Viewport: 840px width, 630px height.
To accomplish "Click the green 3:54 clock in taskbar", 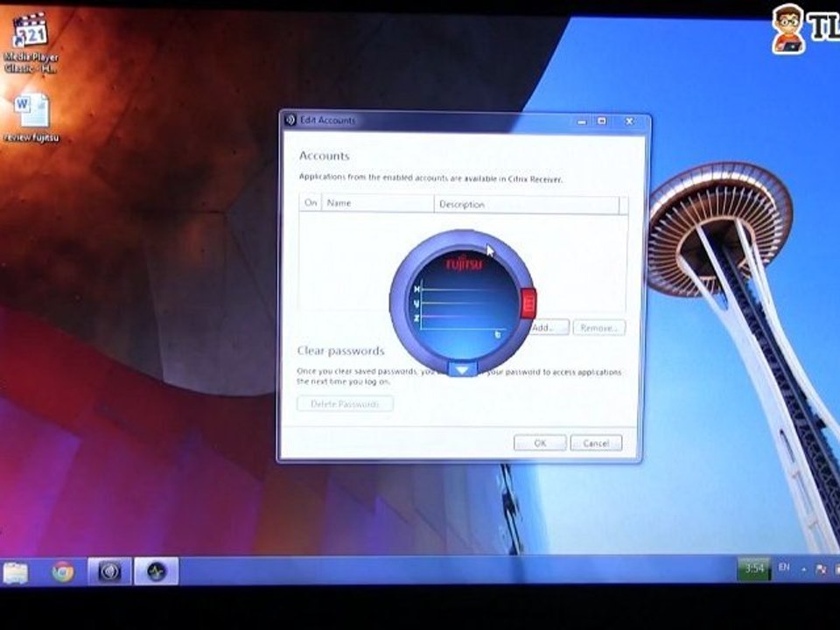I will 753,569.
